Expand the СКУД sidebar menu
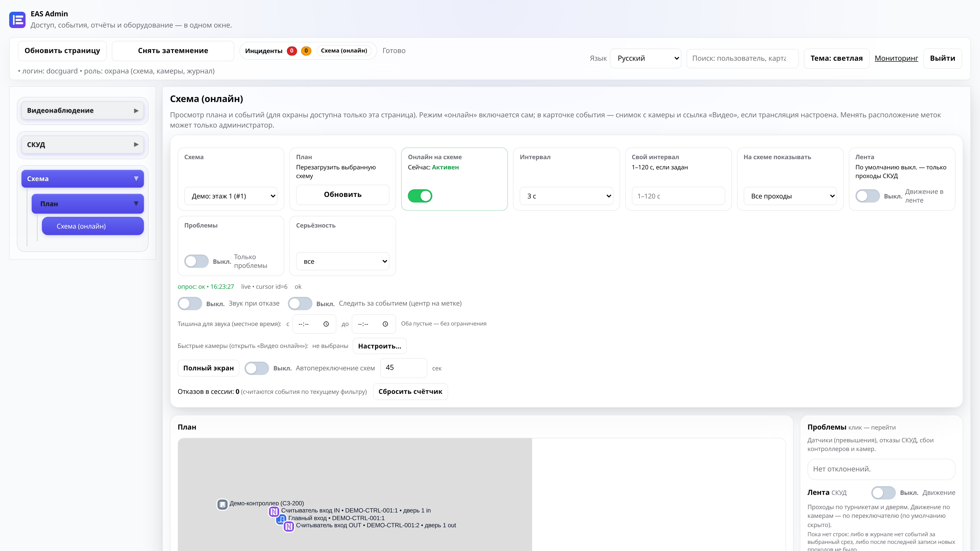This screenshot has height=551, width=980. point(82,144)
